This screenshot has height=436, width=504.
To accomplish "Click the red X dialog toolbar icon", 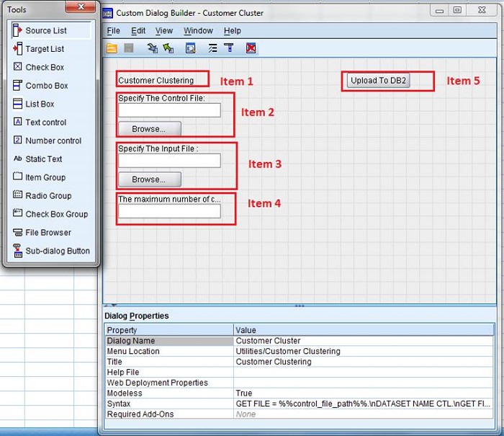I will pos(251,48).
